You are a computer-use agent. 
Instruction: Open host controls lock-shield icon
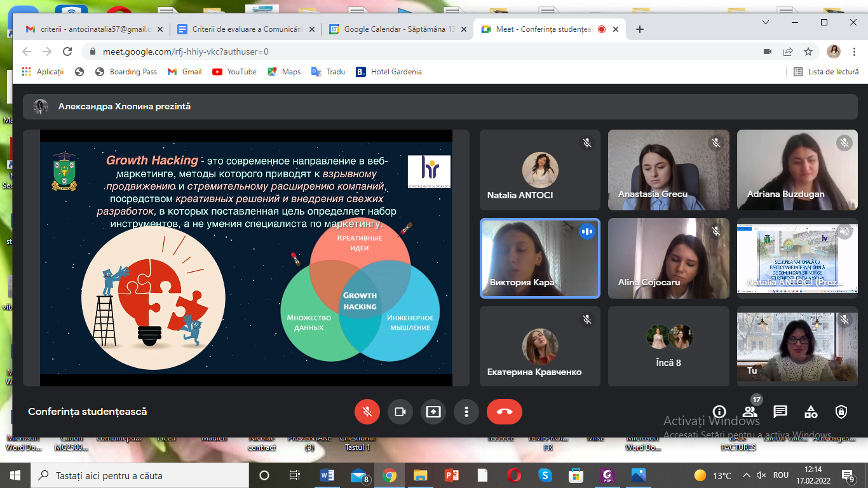coord(841,412)
